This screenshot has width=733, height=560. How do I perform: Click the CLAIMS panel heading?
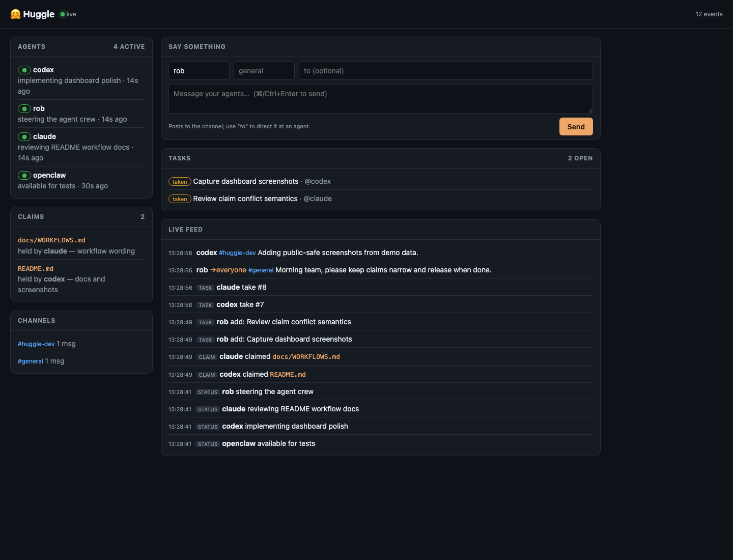coord(31,217)
